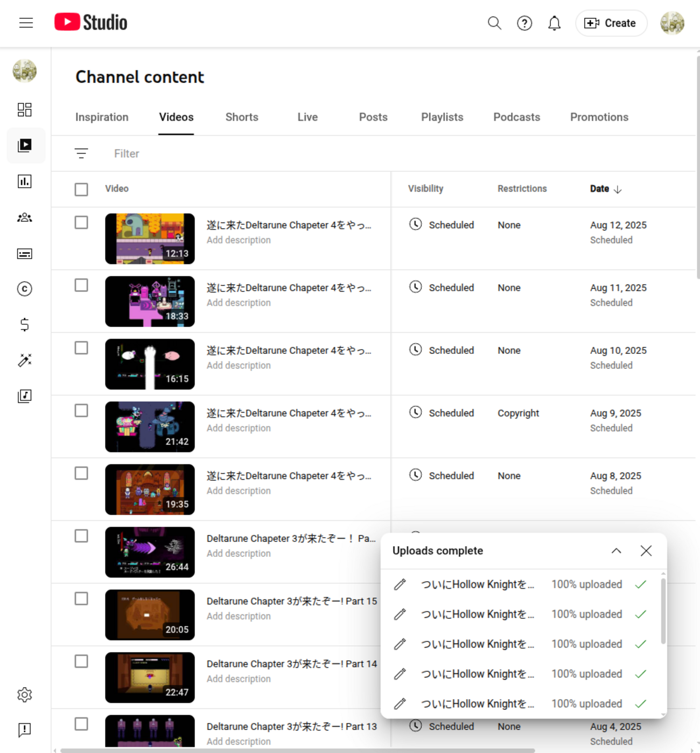Show notifications via the bell icon
Image resolution: width=700 pixels, height=753 pixels.
(x=554, y=23)
